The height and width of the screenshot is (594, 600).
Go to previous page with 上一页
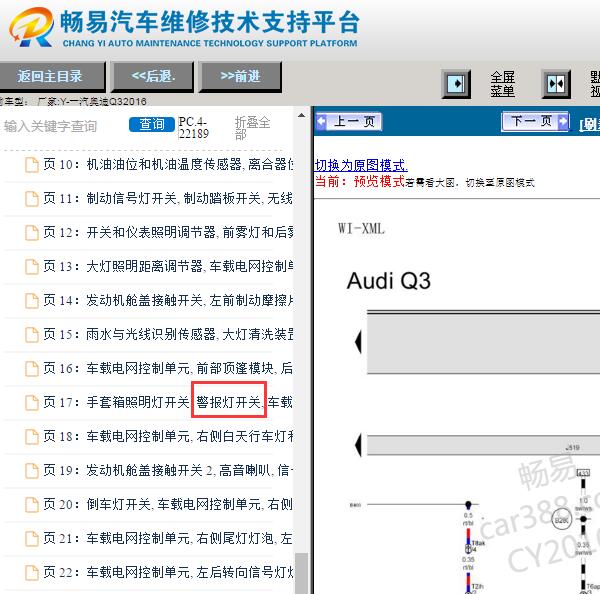[x=349, y=122]
